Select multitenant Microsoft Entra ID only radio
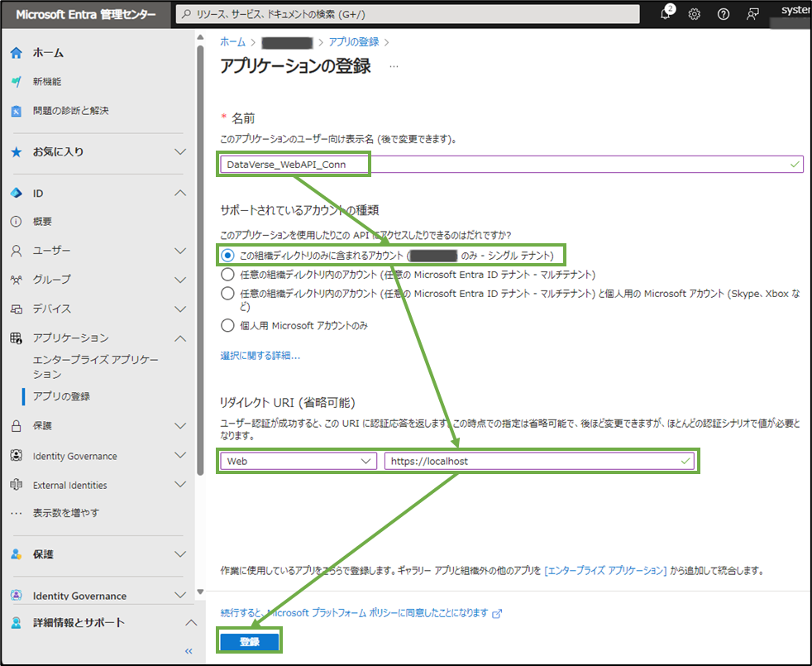Screen dimensions: 812x666 (227, 274)
